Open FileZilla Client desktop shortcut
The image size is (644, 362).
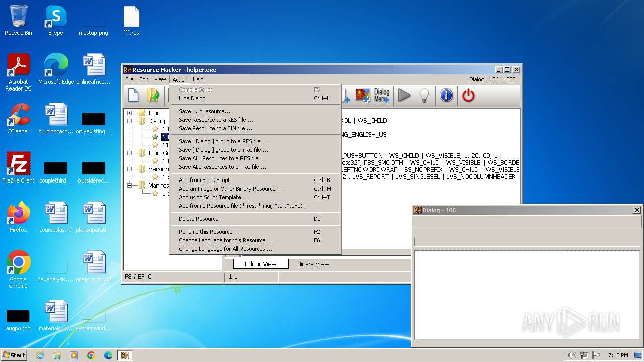18,168
